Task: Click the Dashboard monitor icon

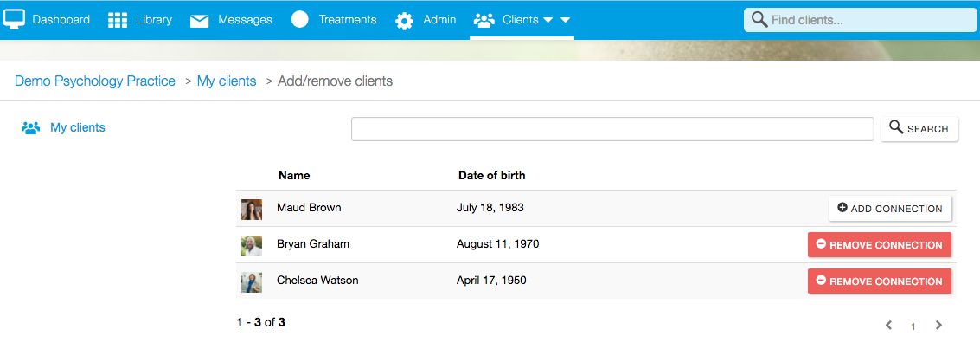Action: click(15, 19)
